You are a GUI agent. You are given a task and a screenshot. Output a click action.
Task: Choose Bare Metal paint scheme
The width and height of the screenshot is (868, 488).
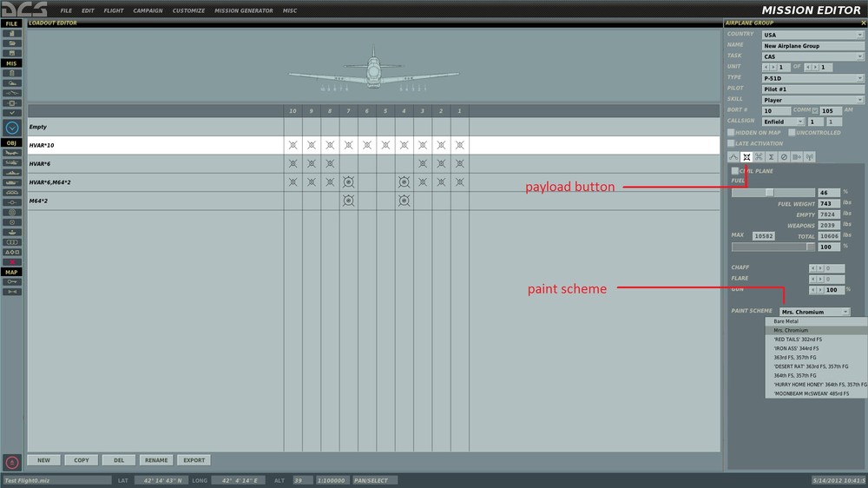pyautogui.click(x=817, y=321)
